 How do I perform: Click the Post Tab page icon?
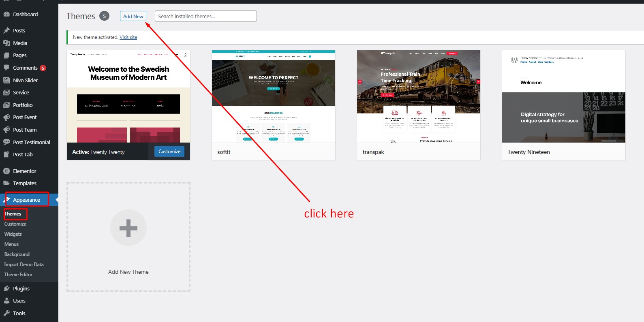coord(6,154)
